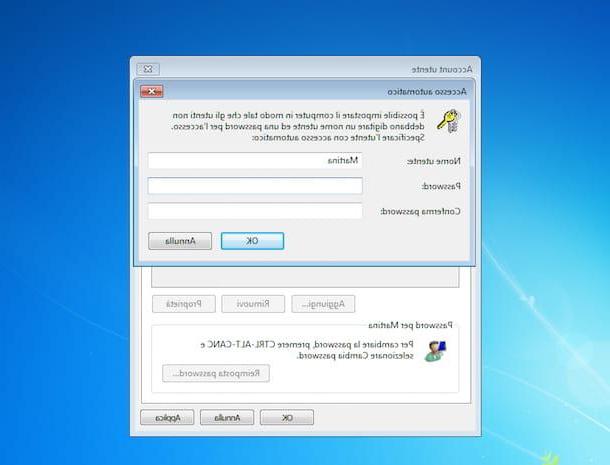Click the text about CTRL-ALT-CANC
This screenshot has width=610, height=465.
point(307,350)
